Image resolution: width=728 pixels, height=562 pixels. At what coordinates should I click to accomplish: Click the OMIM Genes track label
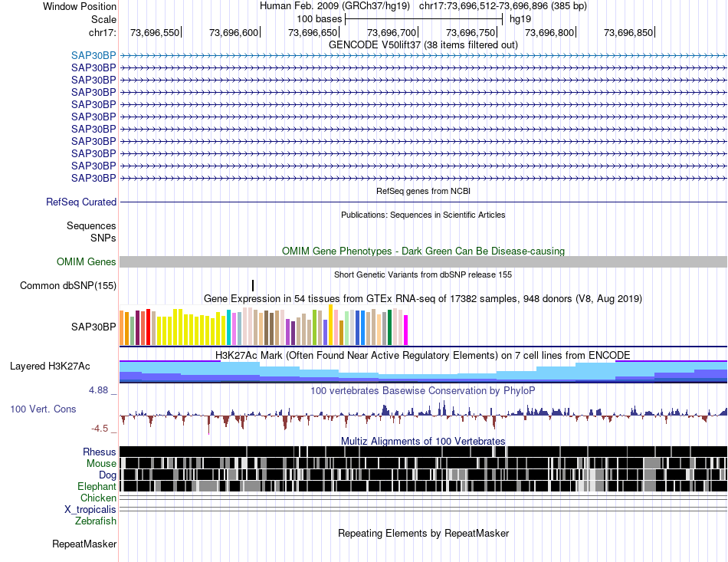click(x=87, y=261)
